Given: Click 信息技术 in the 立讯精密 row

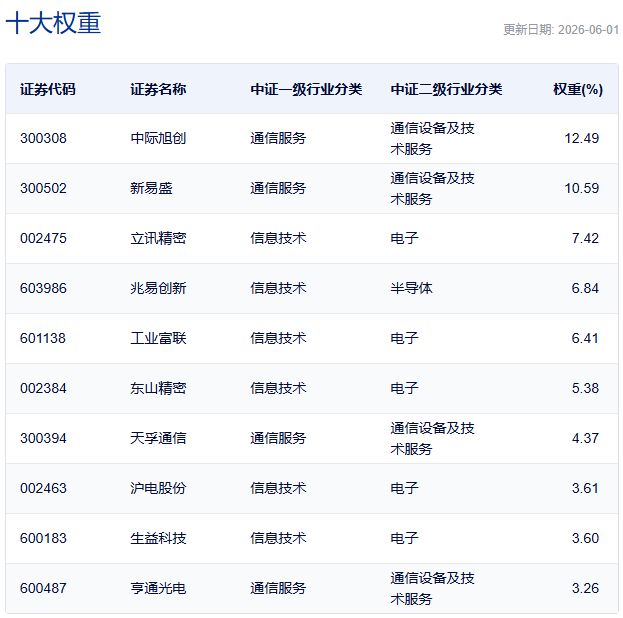Looking at the screenshot, I should tap(278, 238).
